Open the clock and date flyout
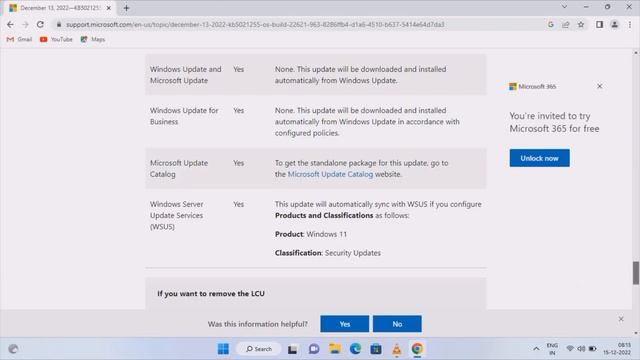 tap(617, 349)
